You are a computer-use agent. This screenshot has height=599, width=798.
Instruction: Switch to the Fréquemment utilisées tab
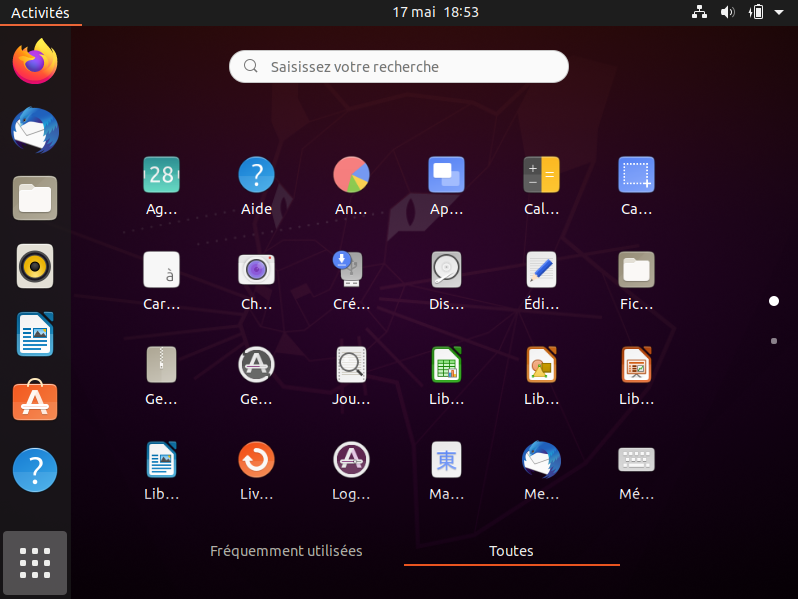[x=286, y=551]
